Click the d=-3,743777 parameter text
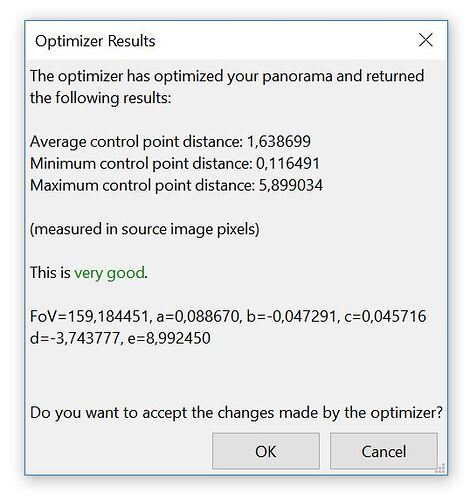 76,338
